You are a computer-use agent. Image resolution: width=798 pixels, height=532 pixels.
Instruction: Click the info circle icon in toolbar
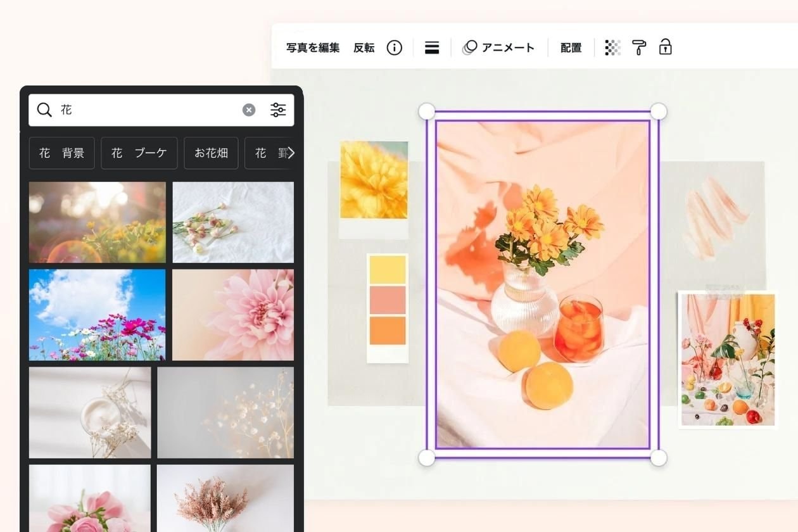[x=394, y=48]
